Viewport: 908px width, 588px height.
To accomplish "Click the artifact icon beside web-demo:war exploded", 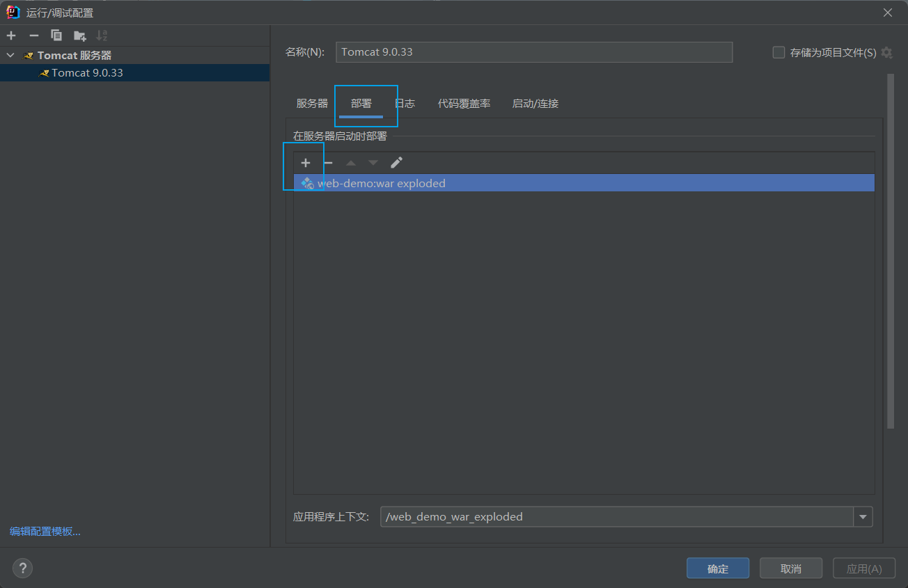I will click(307, 184).
